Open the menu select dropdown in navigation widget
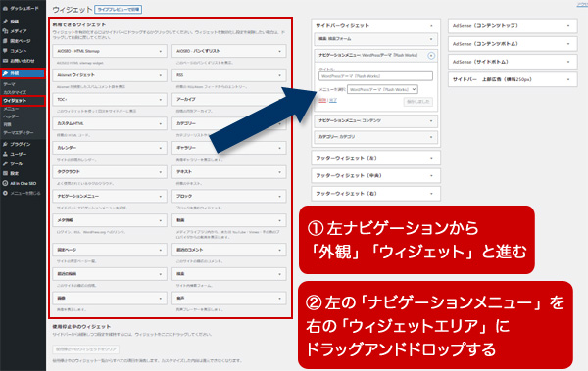588x371 pixels. point(382,89)
